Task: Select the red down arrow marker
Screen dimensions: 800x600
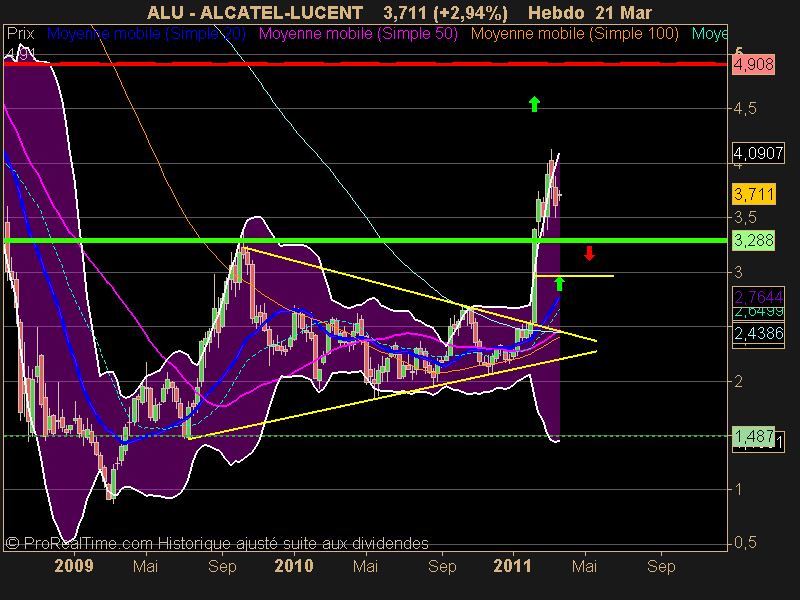Action: [x=589, y=253]
